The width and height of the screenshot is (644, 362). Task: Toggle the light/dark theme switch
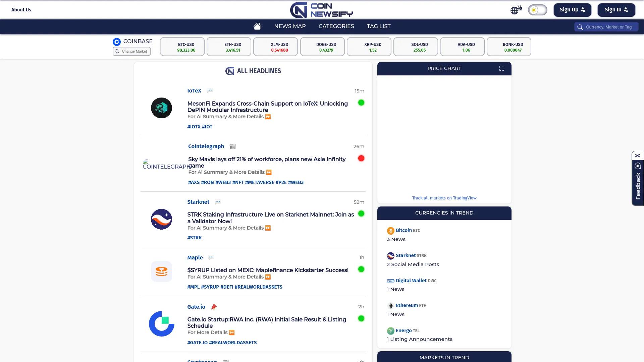(x=537, y=10)
